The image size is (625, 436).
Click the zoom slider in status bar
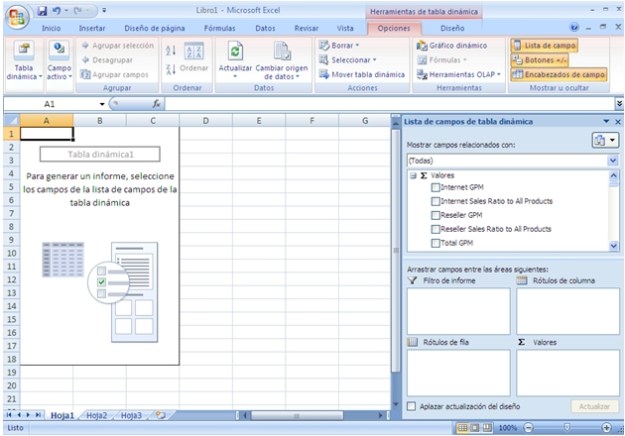point(567,427)
